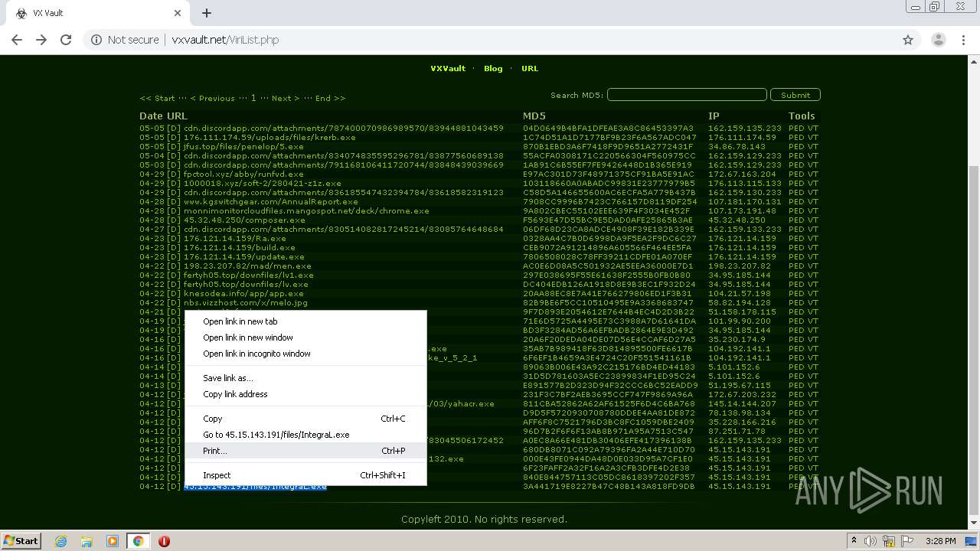
Task: Click MD5 04D0649B4BFA1DFEAE3A8C86453397A3
Action: (x=609, y=128)
